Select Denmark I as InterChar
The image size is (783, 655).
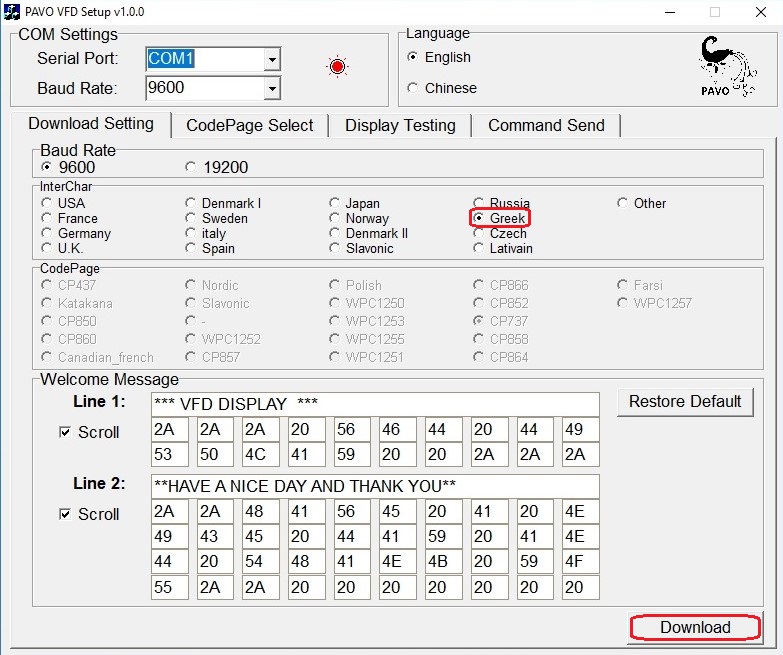click(x=223, y=203)
